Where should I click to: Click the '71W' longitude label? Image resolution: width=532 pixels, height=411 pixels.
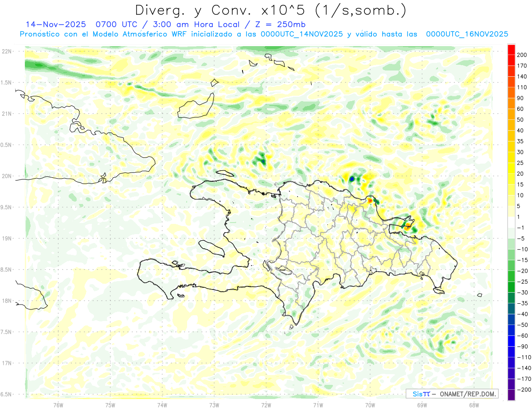coord(318,405)
